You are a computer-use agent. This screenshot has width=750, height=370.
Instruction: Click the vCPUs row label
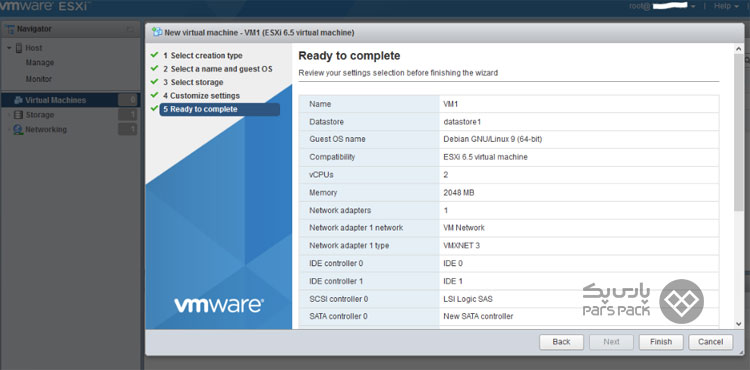321,175
